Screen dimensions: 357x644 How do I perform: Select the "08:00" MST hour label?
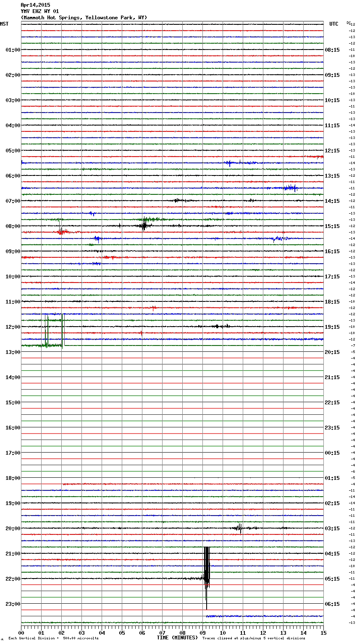[x=13, y=226]
